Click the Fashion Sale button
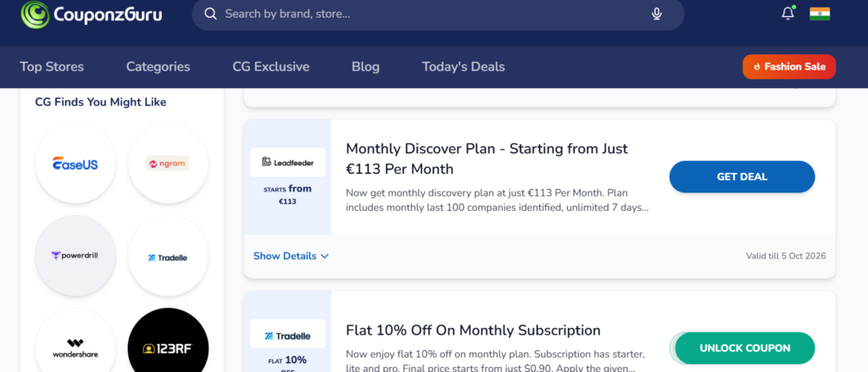868x372 pixels. [x=789, y=67]
